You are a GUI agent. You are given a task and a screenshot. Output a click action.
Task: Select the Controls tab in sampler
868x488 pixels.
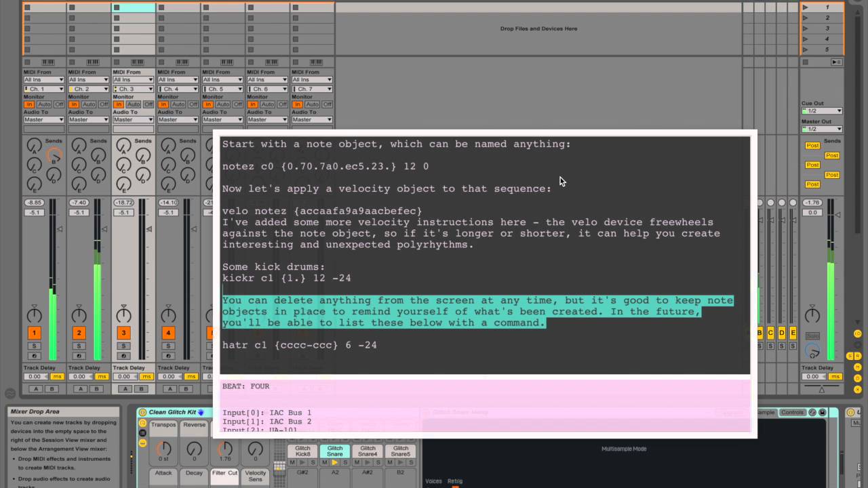(792, 412)
